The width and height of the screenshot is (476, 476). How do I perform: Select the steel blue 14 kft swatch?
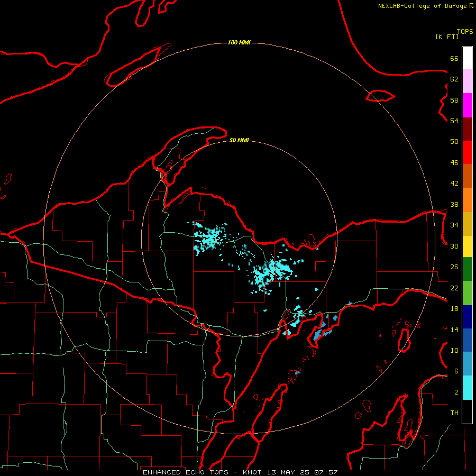[467, 363]
